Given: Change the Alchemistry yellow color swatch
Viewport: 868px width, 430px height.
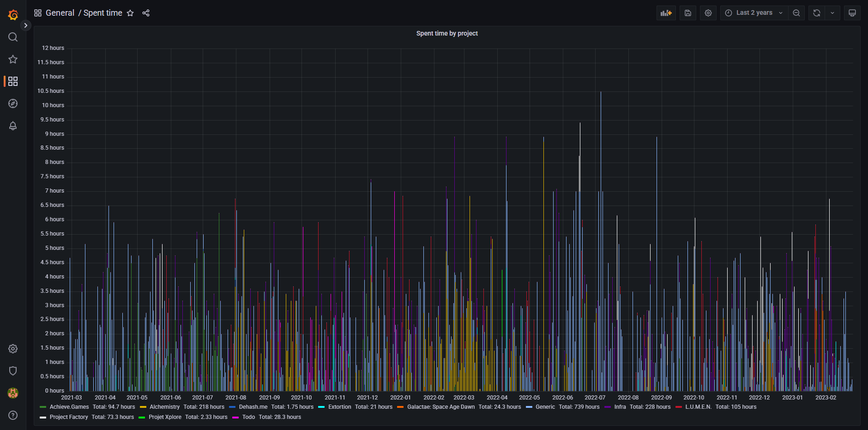Looking at the screenshot, I should pyautogui.click(x=143, y=407).
